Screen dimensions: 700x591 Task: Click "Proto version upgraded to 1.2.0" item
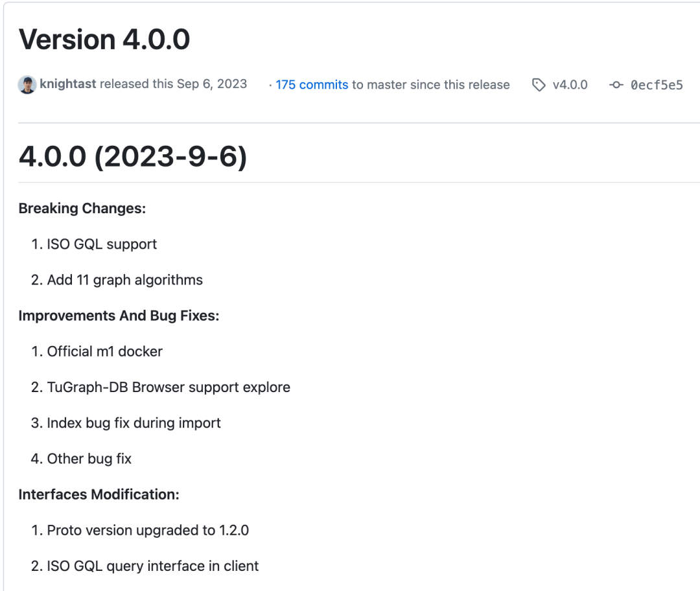[x=148, y=530]
